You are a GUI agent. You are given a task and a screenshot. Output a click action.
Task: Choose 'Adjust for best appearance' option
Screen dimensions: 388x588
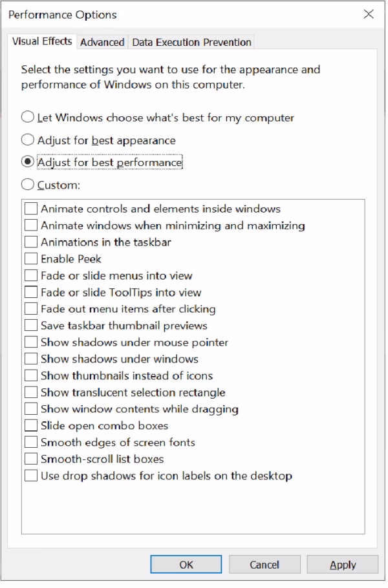point(28,140)
